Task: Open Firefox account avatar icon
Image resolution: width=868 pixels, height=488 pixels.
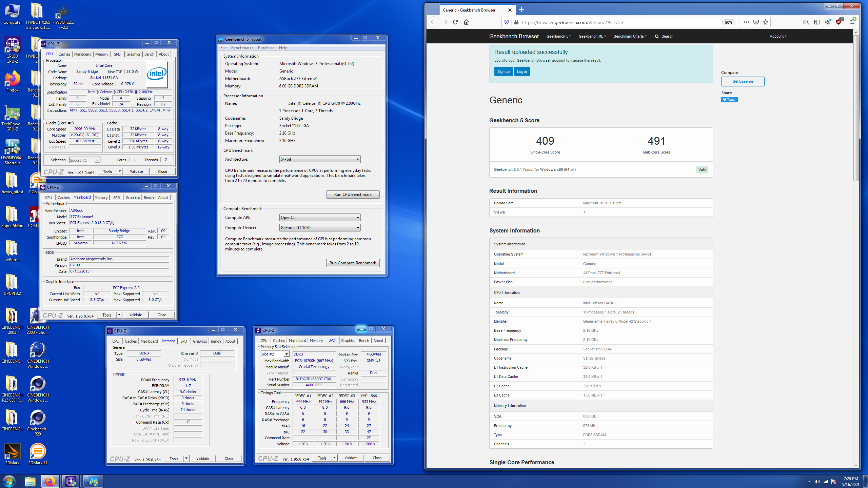Action: pyautogui.click(x=828, y=22)
